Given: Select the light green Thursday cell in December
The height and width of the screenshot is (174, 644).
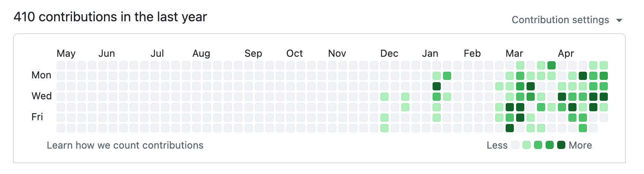Looking at the screenshot, I should coord(405,107).
